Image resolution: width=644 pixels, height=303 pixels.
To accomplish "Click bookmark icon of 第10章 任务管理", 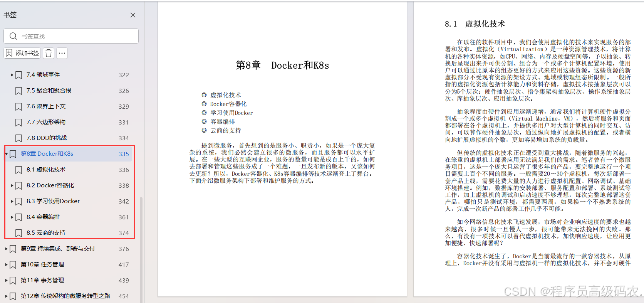I will (13, 265).
